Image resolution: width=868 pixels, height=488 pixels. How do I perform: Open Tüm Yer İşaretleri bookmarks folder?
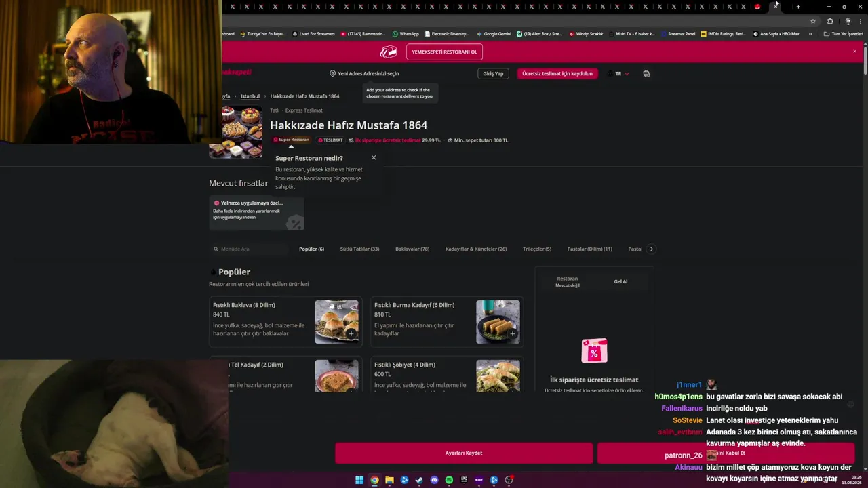coord(843,33)
